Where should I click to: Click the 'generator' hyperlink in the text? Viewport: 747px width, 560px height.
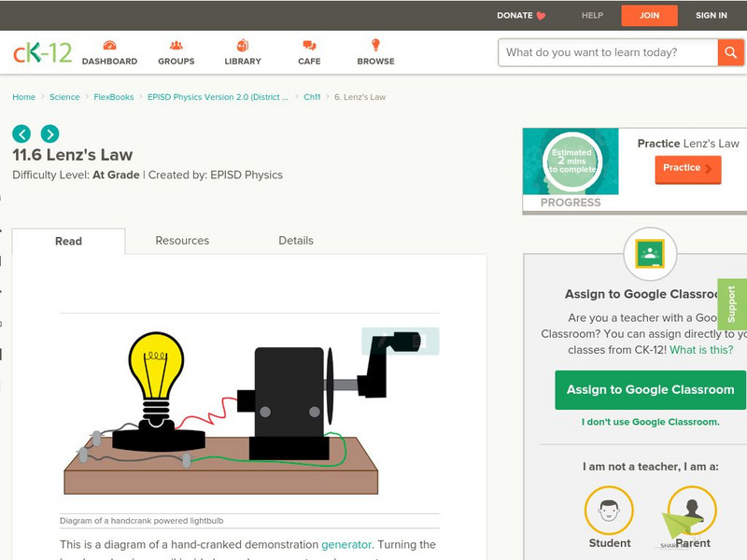(x=346, y=544)
